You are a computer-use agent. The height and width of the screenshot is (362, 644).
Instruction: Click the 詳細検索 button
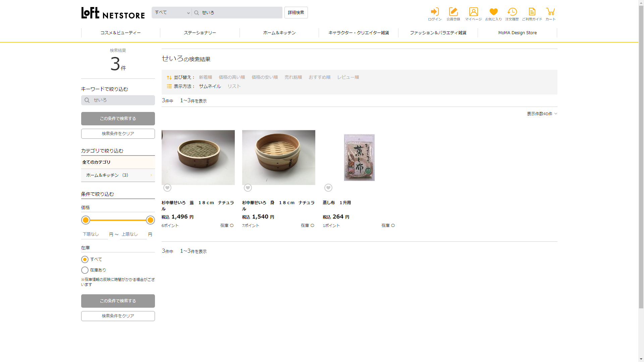[x=296, y=13]
